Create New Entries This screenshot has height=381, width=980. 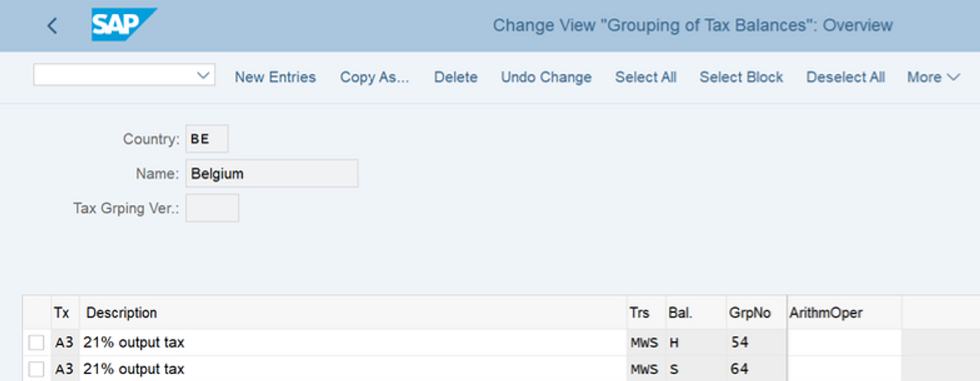[x=275, y=77]
